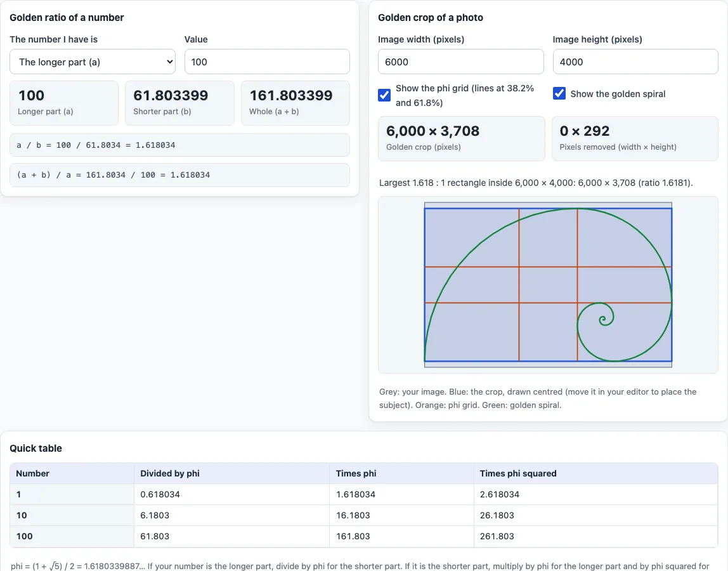This screenshot has width=728, height=571.
Task: Click the Divided by phi column header
Action: (x=231, y=473)
